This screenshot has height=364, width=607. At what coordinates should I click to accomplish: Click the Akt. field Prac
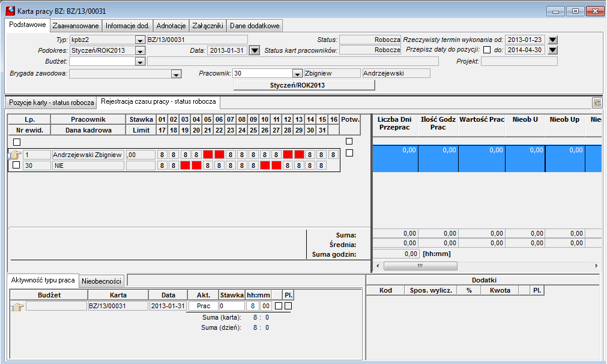[204, 306]
